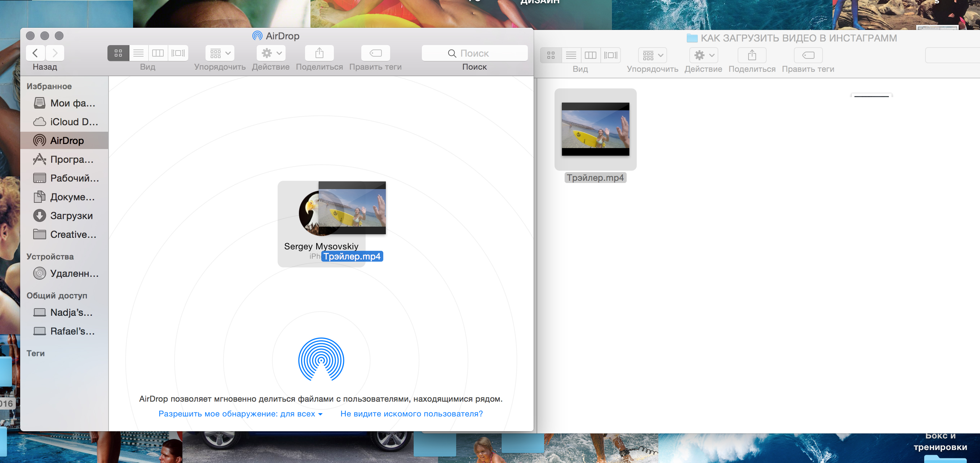Viewport: 980px width, 463px height.
Task: Click the Избранное sidebar header
Action: (x=49, y=87)
